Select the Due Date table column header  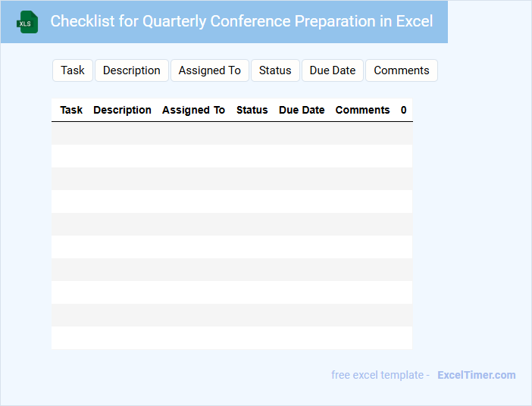tap(302, 110)
